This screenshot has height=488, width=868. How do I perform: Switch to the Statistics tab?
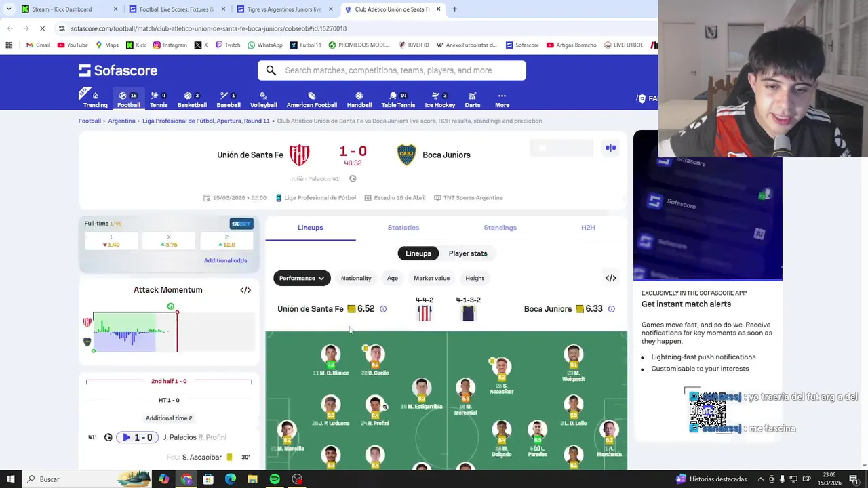tap(403, 228)
